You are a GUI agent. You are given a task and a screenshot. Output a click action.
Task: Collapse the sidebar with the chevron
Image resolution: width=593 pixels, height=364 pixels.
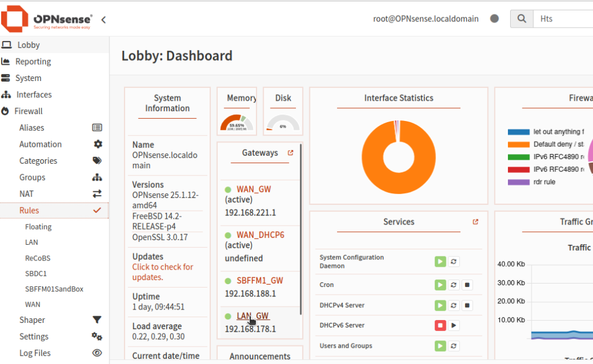click(x=104, y=19)
